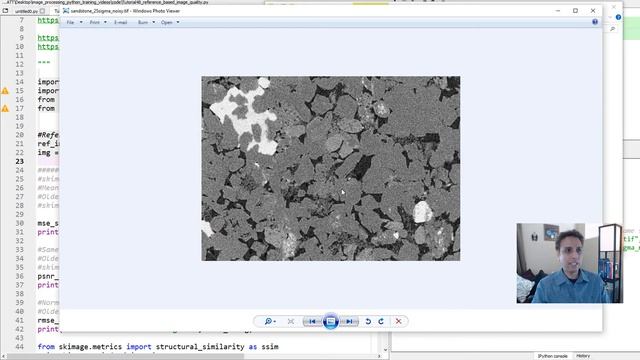
Task: Open the Print dropdown menu
Action: [98, 22]
